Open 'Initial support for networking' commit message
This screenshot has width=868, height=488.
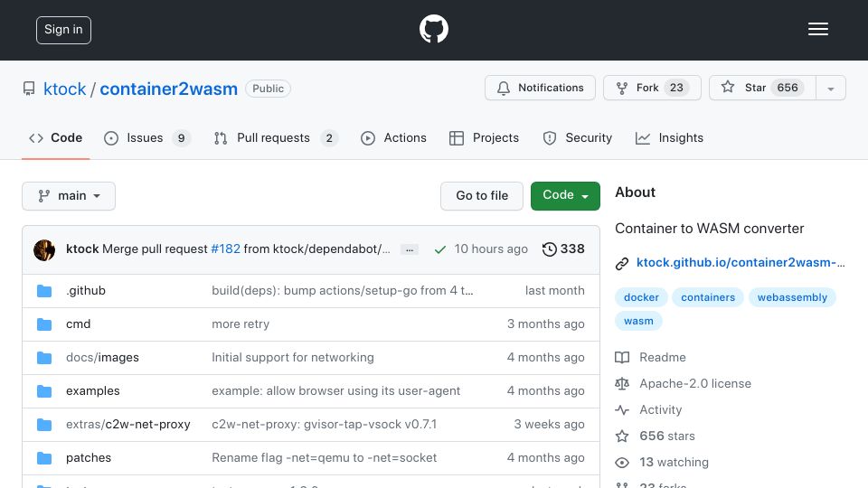click(293, 358)
